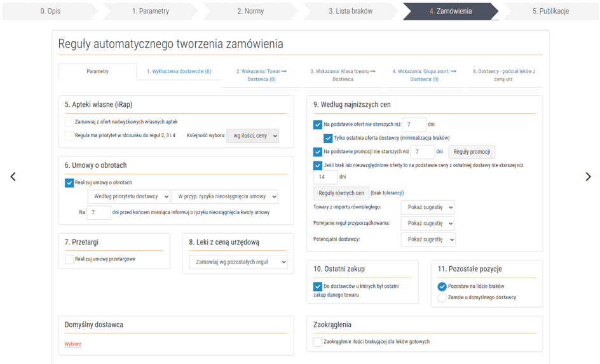Click 'Reguły promocji' button
The image size is (600, 364).
(x=472, y=152)
